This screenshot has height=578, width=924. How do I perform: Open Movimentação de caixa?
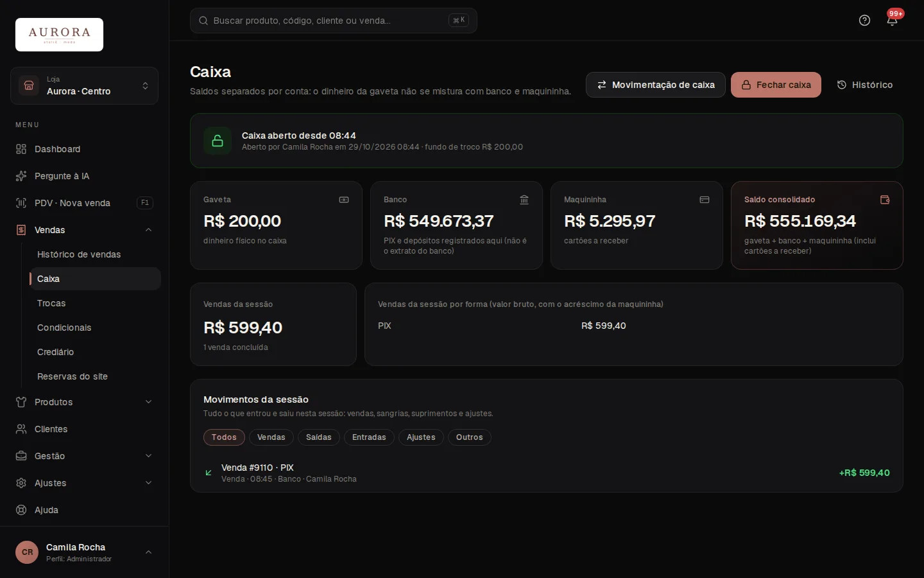point(655,85)
